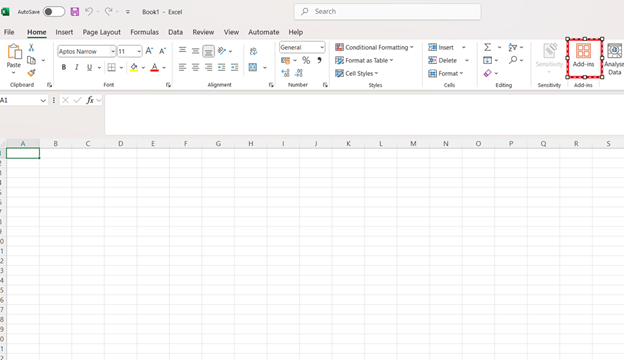Image resolution: width=624 pixels, height=360 pixels.
Task: Click Decrease Decimal icon
Action: (299, 73)
